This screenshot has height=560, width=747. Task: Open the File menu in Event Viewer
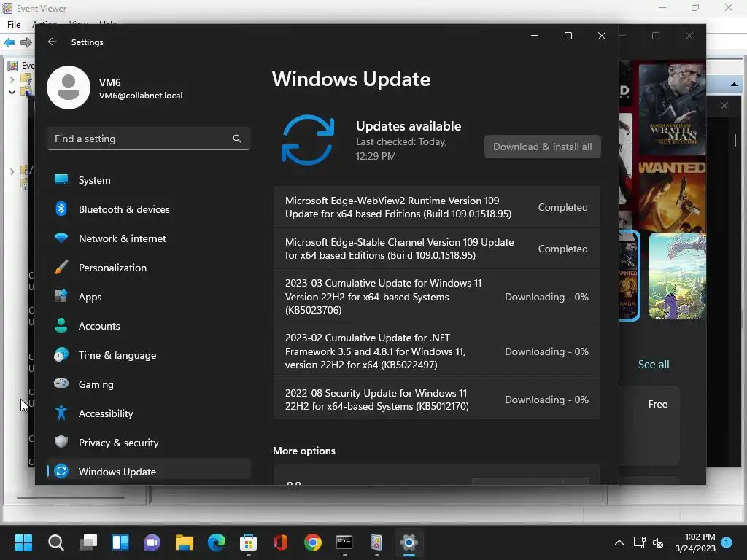14,24
